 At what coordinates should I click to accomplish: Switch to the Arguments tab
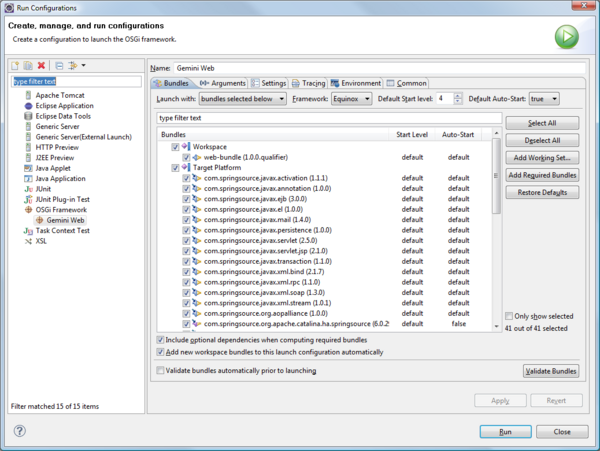(x=223, y=83)
